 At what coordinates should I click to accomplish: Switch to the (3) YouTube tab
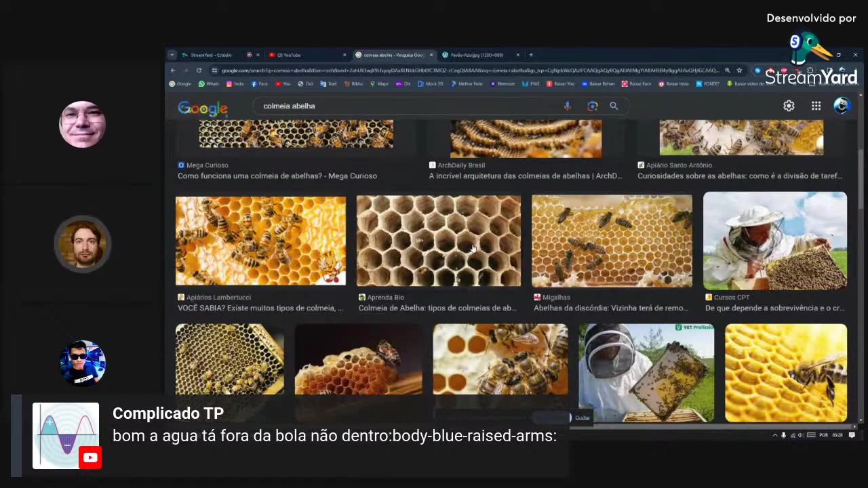click(307, 55)
